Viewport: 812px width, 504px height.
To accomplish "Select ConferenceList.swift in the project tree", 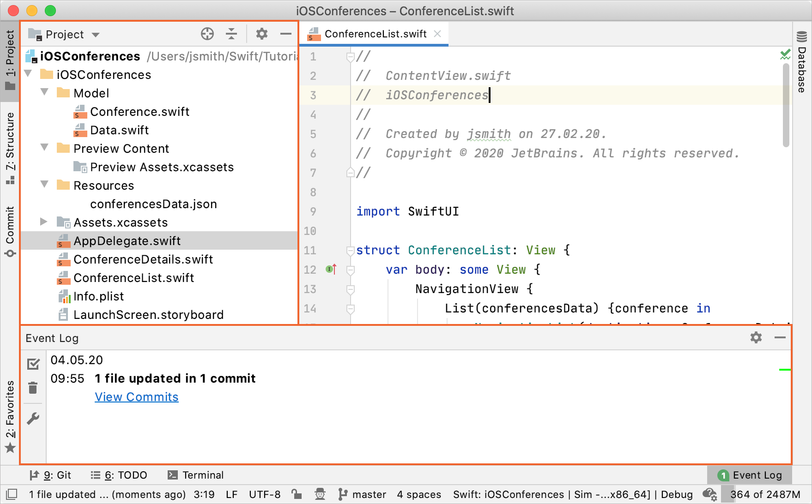I will pos(133,278).
